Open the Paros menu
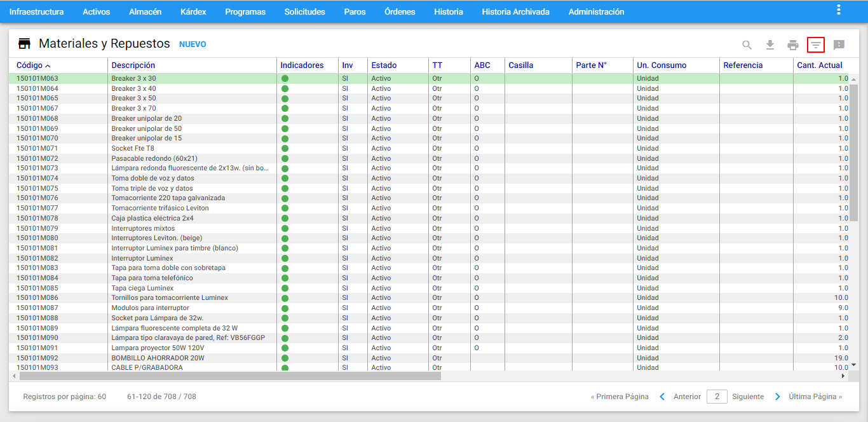 [355, 11]
